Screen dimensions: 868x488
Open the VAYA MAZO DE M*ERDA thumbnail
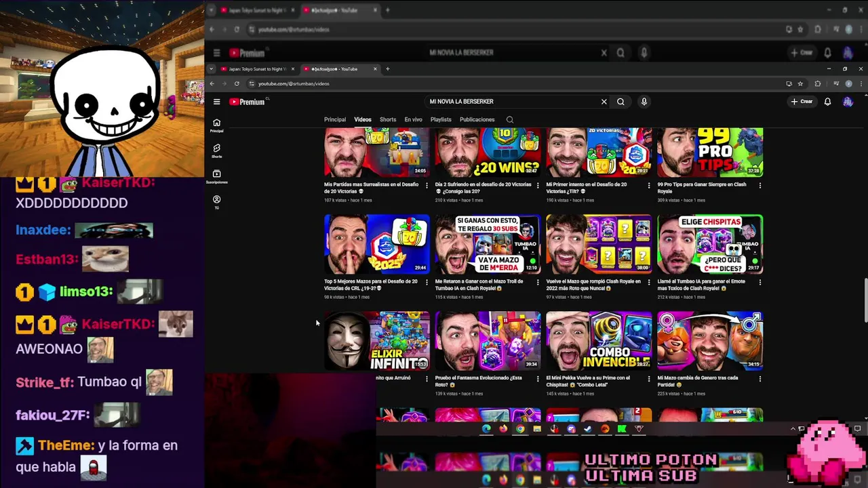coord(488,244)
